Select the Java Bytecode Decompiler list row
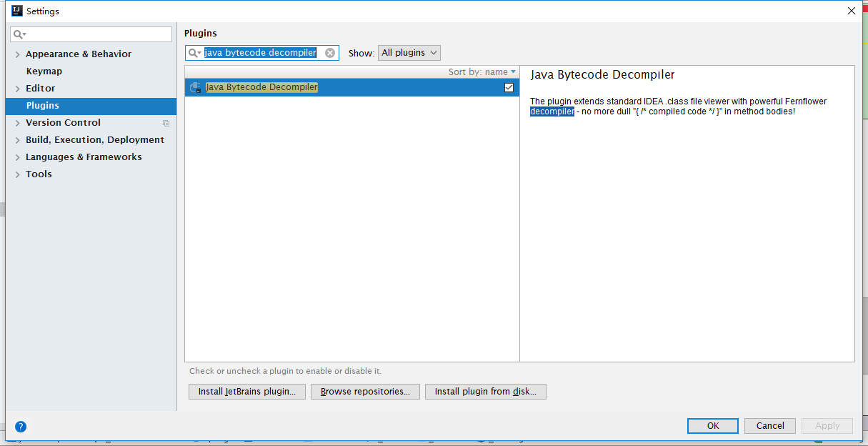Viewport: 868px width, 446px height. (352, 87)
